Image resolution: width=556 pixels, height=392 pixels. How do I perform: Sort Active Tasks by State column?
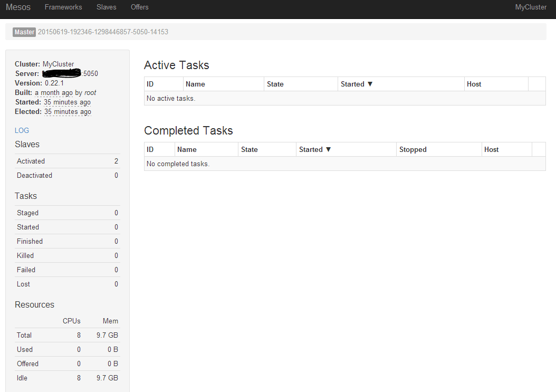pyautogui.click(x=275, y=84)
